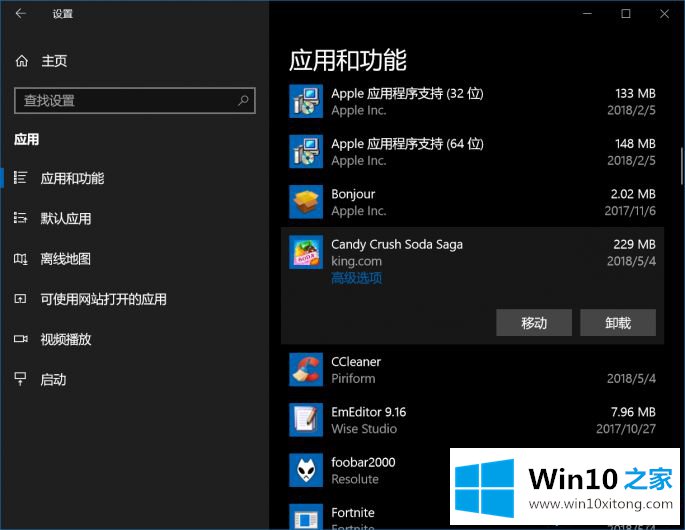Go to 主页 home
The image size is (685, 530).
pos(54,61)
